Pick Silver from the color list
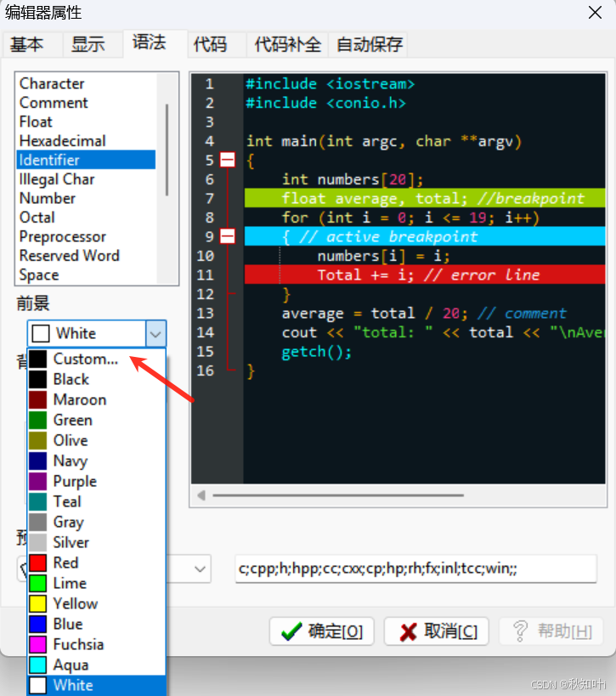The width and height of the screenshot is (616, 696). (x=97, y=542)
